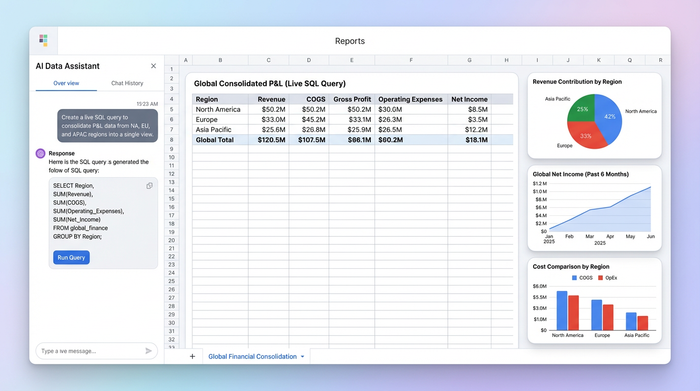Viewport: 700px width, 391px height.
Task: Select column G header
Action: (469, 60)
